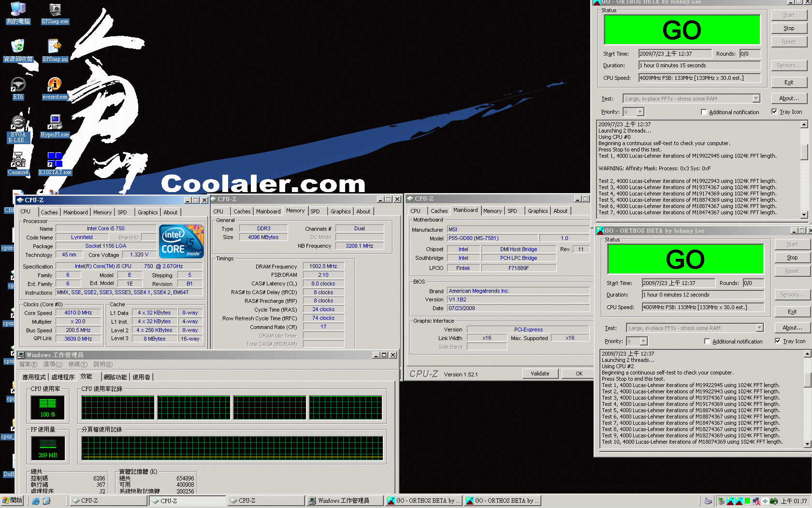Image resolution: width=812 pixels, height=508 pixels.
Task: Toggle Additional notification in upper ORTHOS window
Action: click(x=704, y=112)
